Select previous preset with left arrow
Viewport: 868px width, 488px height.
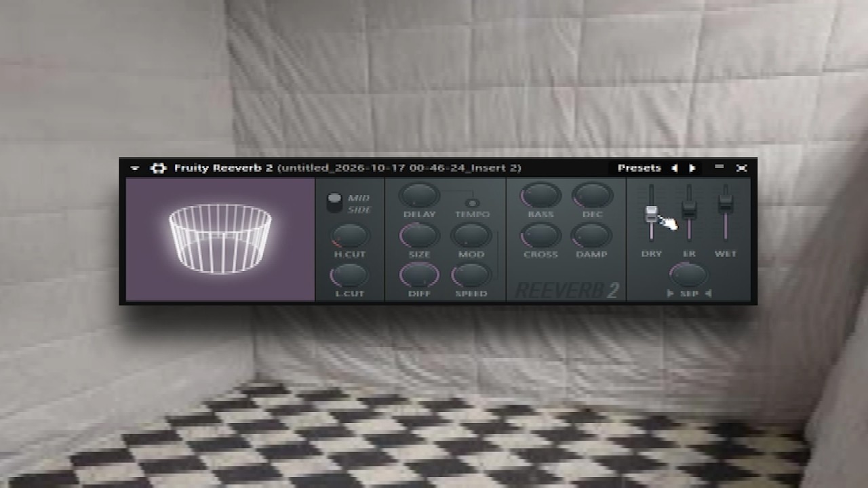coord(675,168)
